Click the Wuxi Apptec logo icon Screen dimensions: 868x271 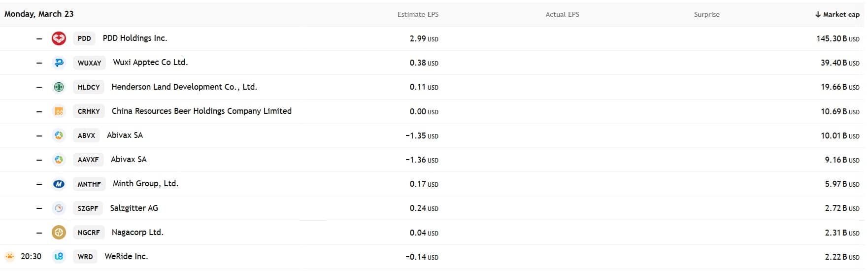[x=59, y=63]
